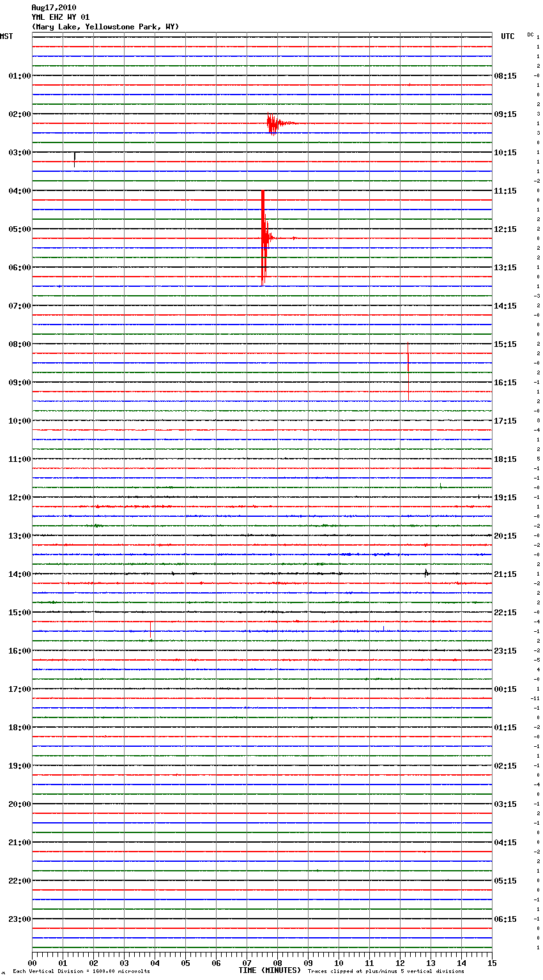This screenshot has width=543, height=980.
Task: Select the 04:00 MST time label
Action: (x=19, y=191)
